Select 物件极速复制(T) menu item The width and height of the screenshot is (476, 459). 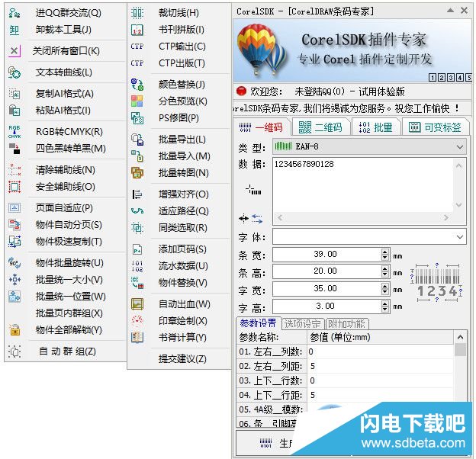point(69,242)
